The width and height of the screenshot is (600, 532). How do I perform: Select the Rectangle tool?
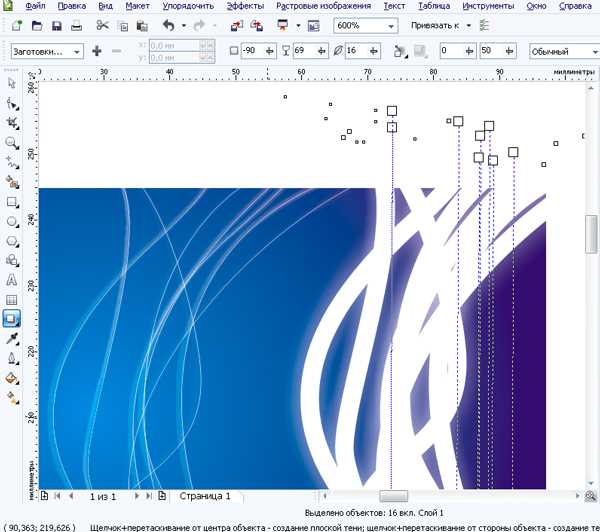[x=12, y=202]
